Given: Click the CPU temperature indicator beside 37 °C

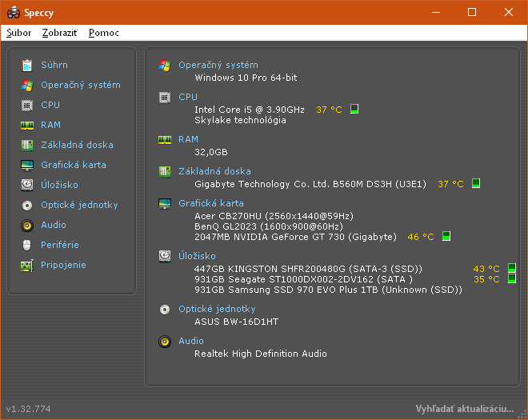Looking at the screenshot, I should pos(354,110).
